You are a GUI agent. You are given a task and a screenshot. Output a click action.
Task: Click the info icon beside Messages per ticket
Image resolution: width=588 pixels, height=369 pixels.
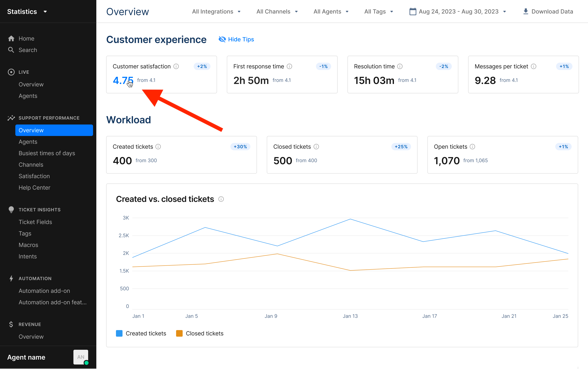(534, 66)
